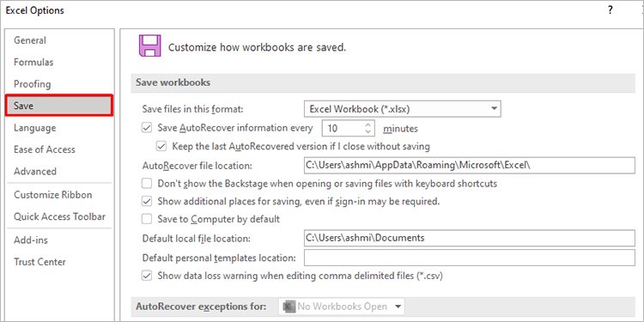Toggle Show data loss warning checkbox
This screenshot has height=322, width=644.
147,275
